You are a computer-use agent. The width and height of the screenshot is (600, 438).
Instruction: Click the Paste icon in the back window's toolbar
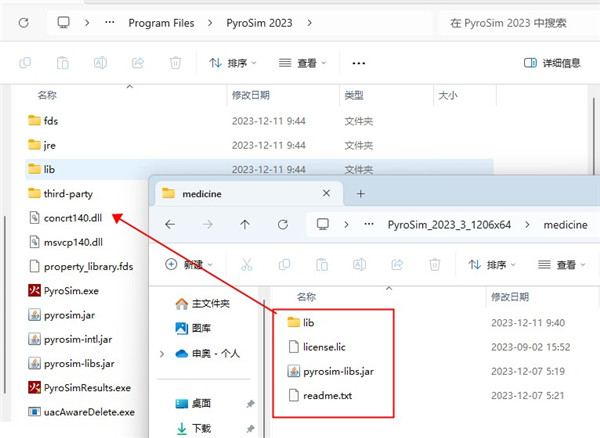[63, 62]
